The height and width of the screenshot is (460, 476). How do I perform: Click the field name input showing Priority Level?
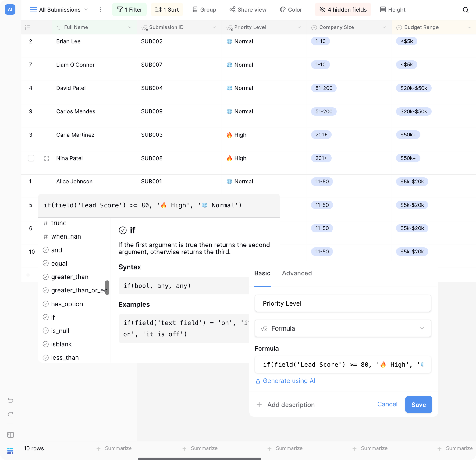point(343,303)
